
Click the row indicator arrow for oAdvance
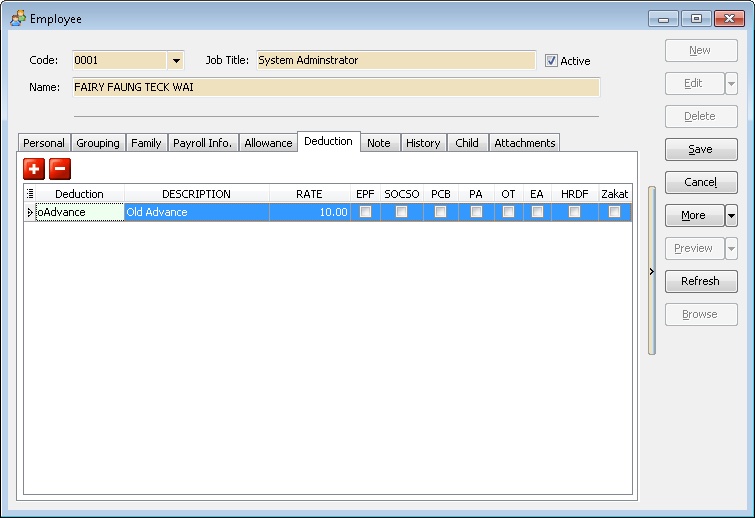point(30,212)
